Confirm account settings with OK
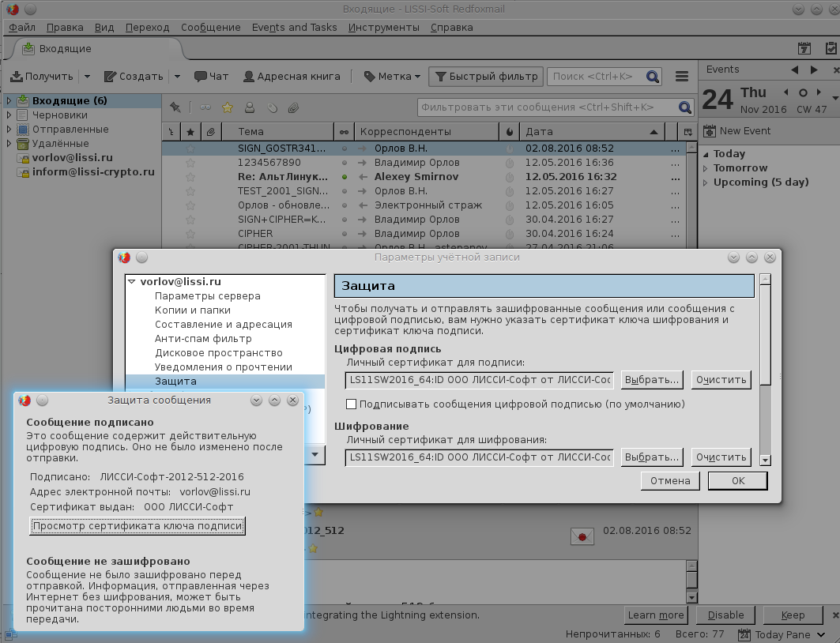840x643 pixels. click(x=738, y=481)
